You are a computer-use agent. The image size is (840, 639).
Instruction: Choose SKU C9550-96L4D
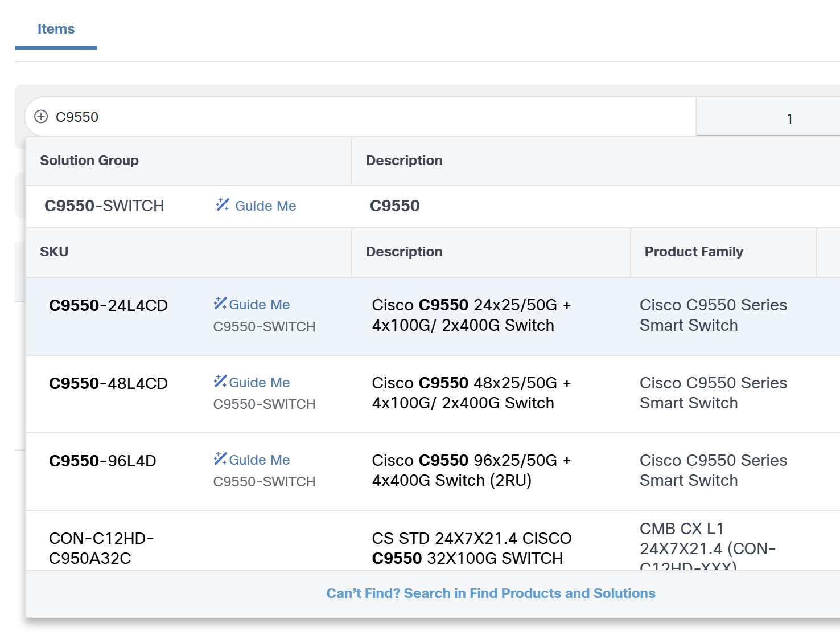tap(102, 461)
